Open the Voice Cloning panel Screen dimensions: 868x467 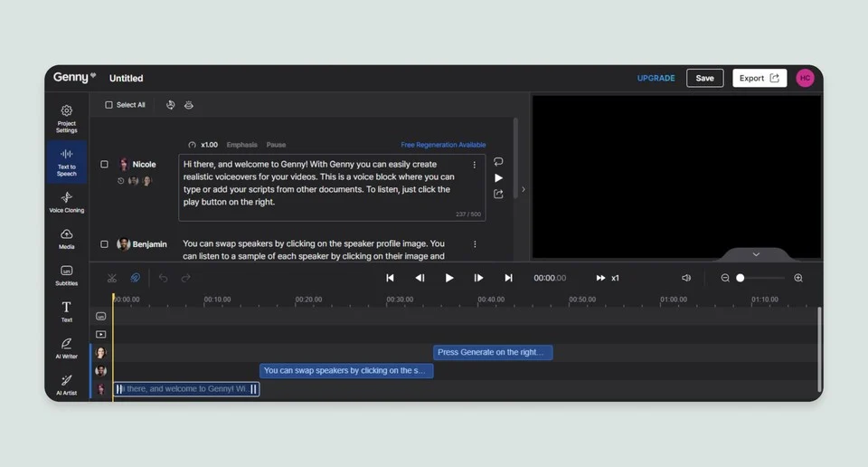66,202
